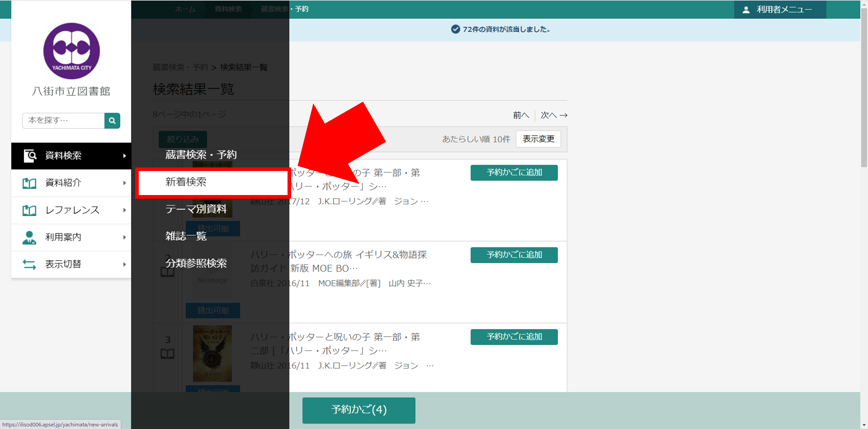
Task: Open the 利用者メニュー user menu
Action: [x=780, y=10]
